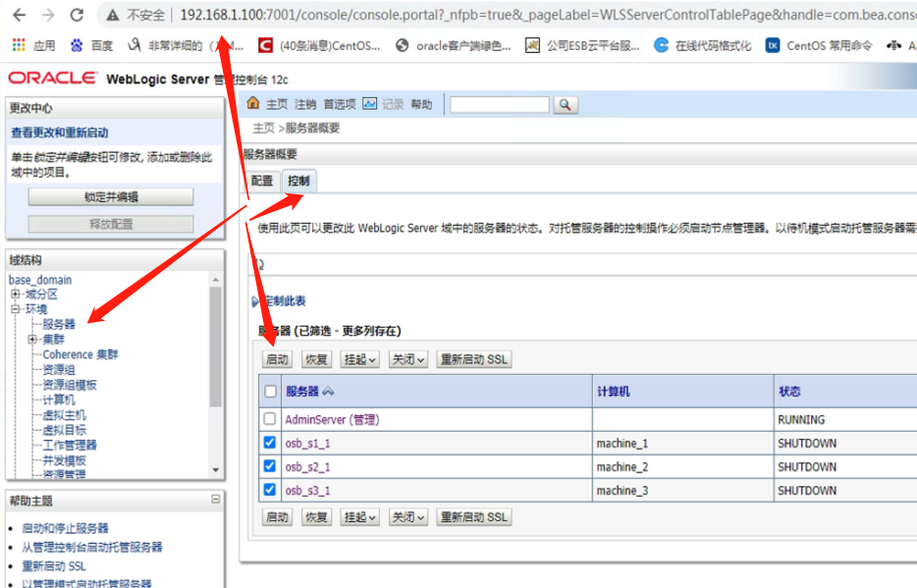Open 首选项 in the top toolbar
The width and height of the screenshot is (917, 588).
click(339, 104)
